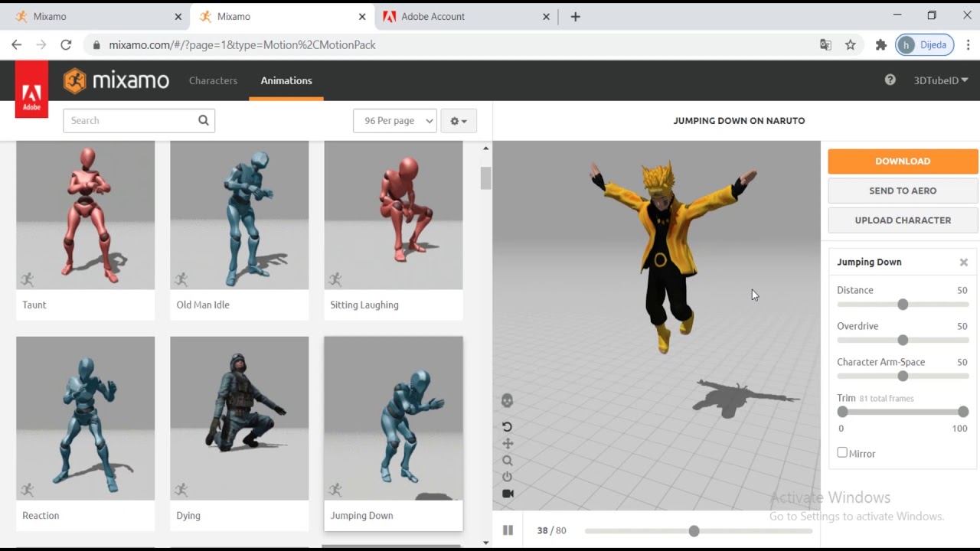Click the animation icon on Old Man Idle thumbnail
The image size is (980, 551).
click(181, 279)
